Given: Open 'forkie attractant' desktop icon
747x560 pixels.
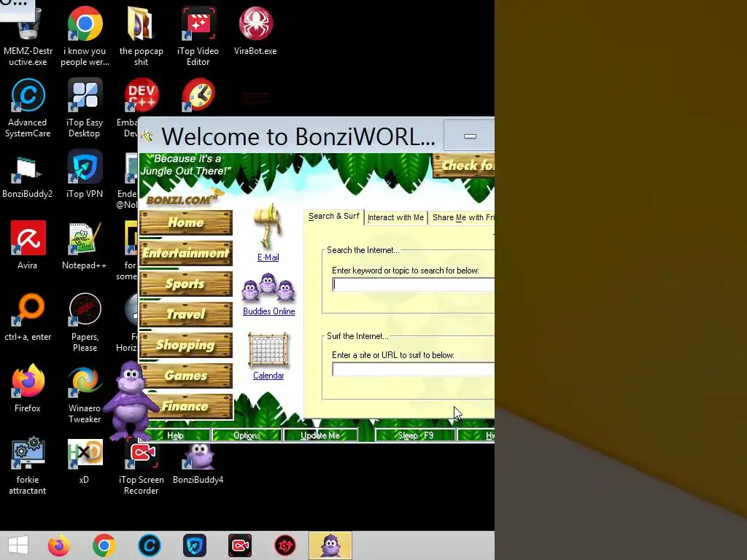Looking at the screenshot, I should [x=28, y=464].
